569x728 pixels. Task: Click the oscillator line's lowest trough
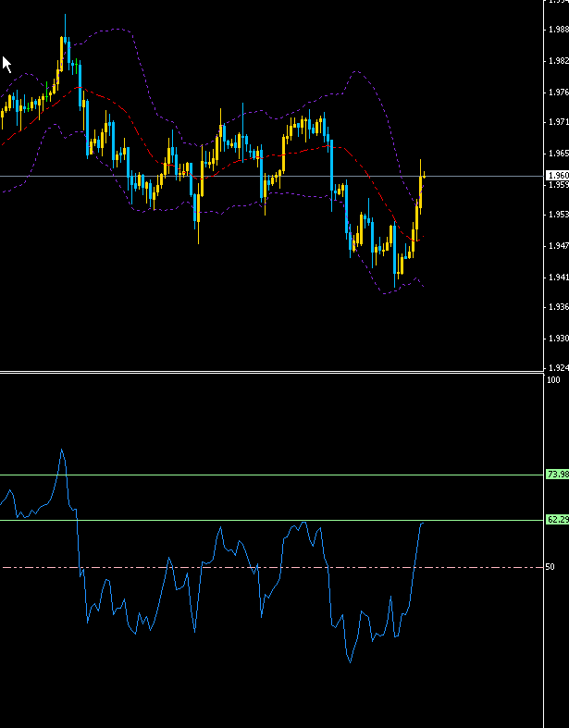coord(350,661)
